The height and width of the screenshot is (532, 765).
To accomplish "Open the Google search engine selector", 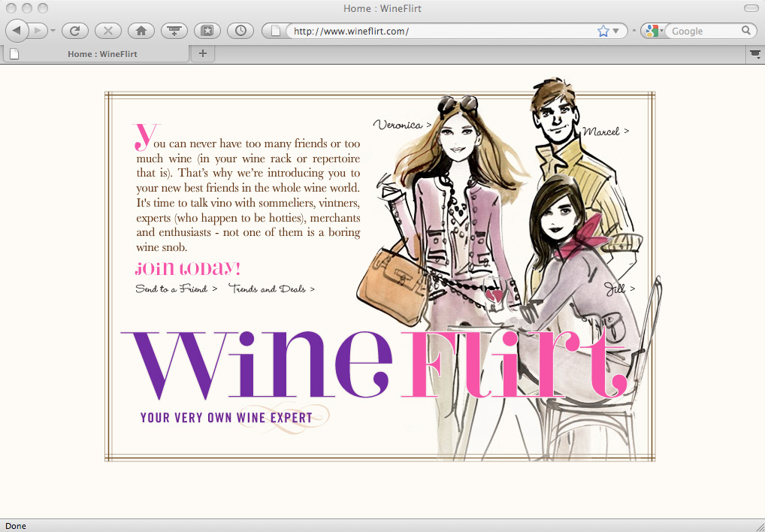I will coord(653,32).
